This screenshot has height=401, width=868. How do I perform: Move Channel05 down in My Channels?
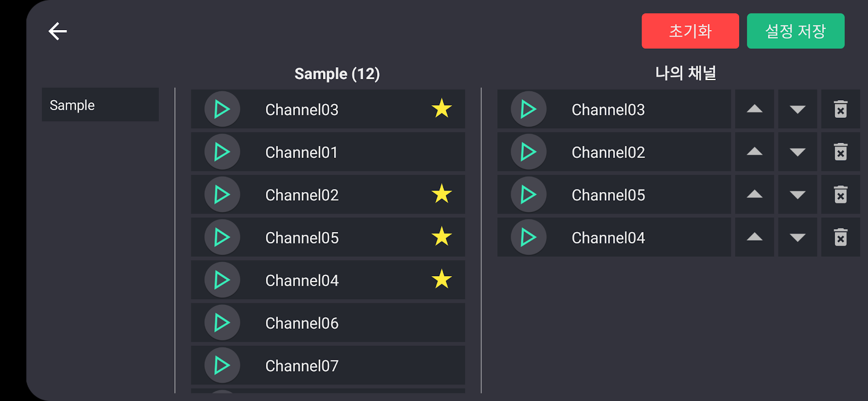(797, 194)
